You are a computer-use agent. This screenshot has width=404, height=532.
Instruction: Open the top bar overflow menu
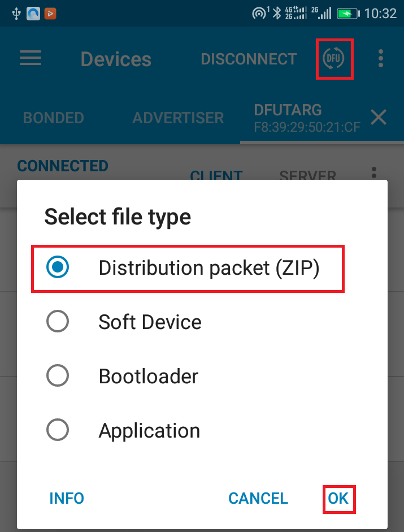coord(381,58)
